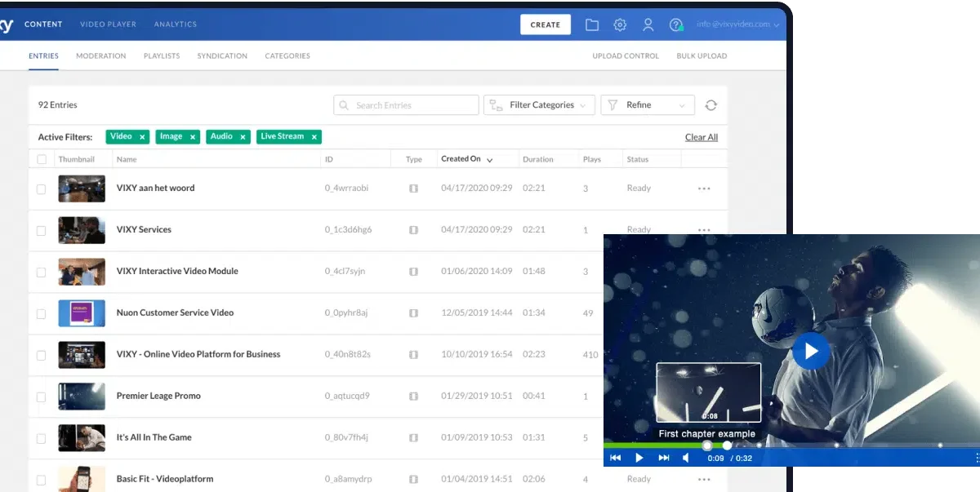Click the Duration column header
Viewport: 980px width, 492px height.
[538, 160]
